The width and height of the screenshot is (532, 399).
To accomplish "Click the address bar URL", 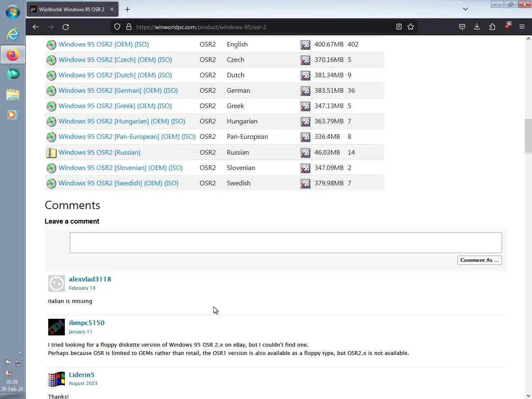I will click(x=201, y=27).
